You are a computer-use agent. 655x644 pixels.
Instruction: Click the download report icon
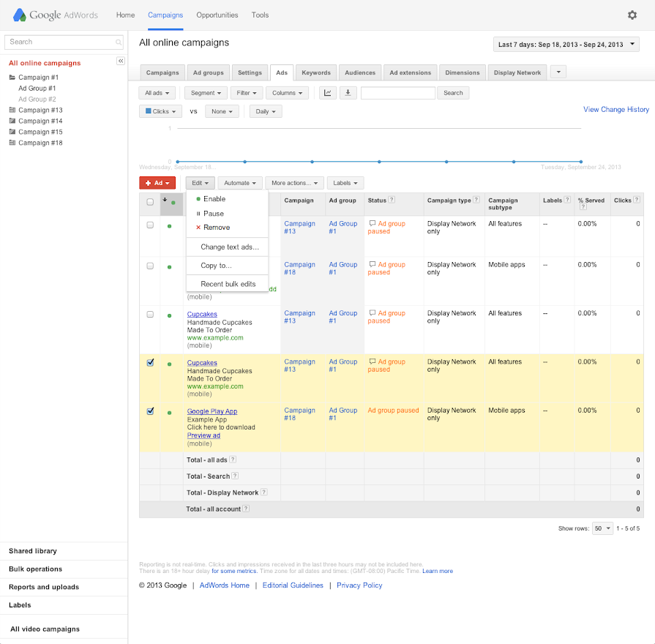pyautogui.click(x=348, y=93)
